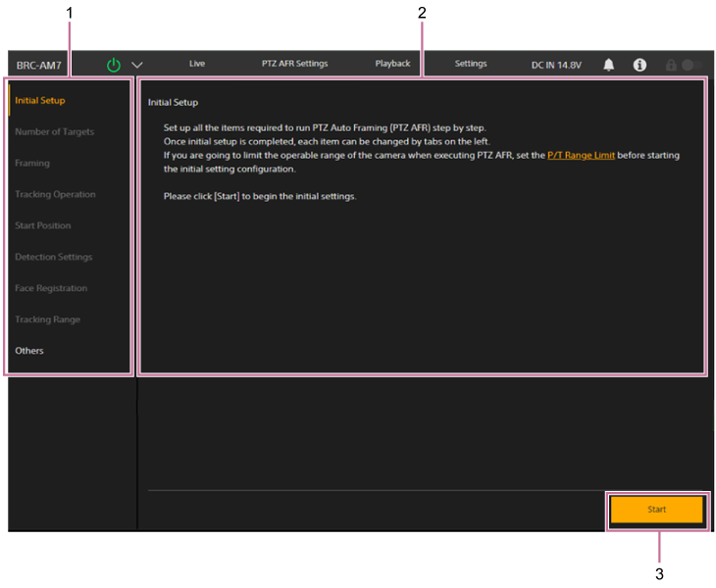
Task: Click the DC IN 14.8V power status
Action: 556,65
